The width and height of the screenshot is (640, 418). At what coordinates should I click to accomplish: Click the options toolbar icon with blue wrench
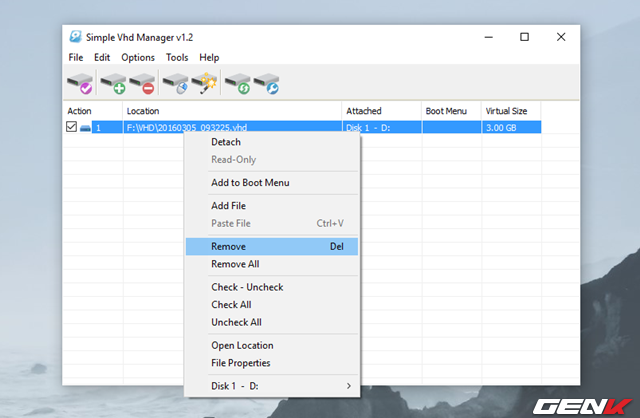click(x=267, y=83)
